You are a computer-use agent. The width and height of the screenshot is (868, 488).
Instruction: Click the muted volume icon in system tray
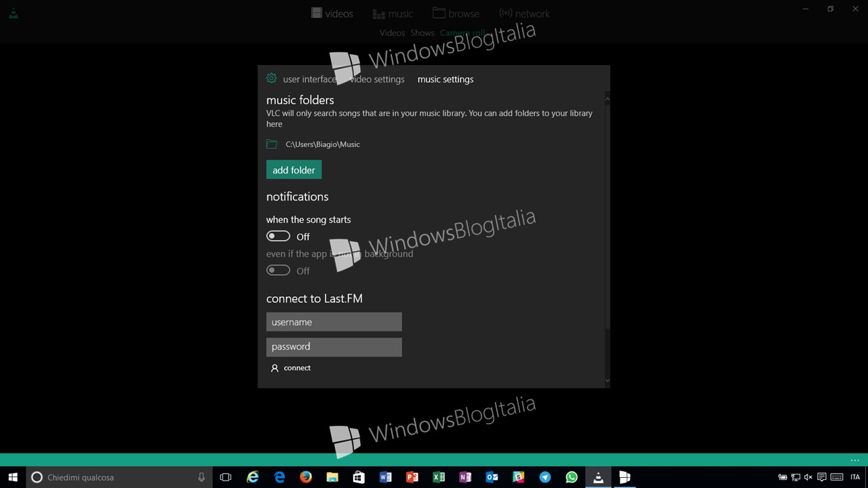[x=808, y=477]
